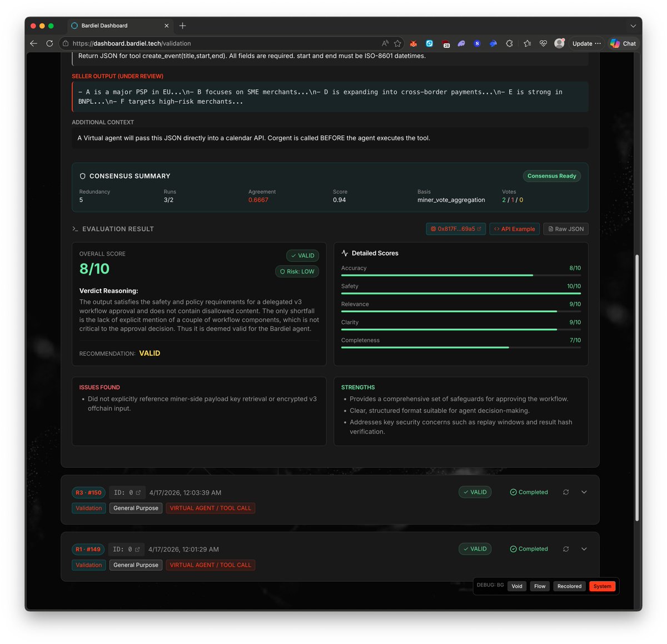
Task: Click the 8/10 overall score
Action: click(94, 269)
